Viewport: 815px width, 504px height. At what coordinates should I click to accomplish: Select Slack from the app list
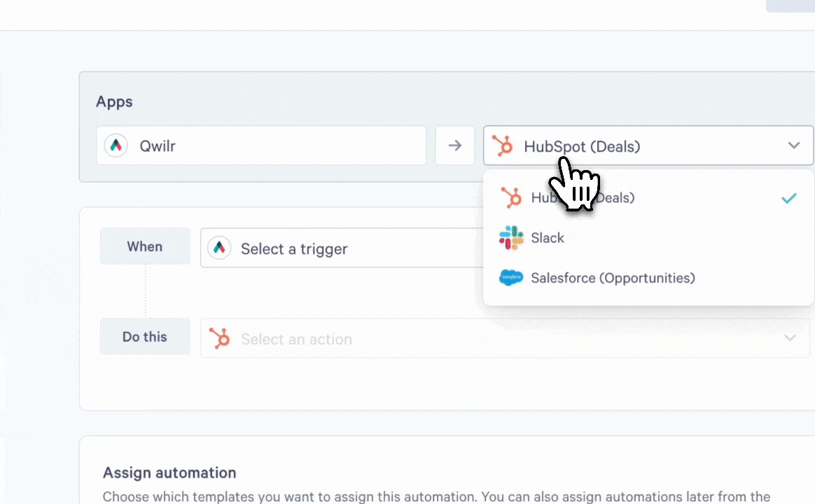click(648, 238)
